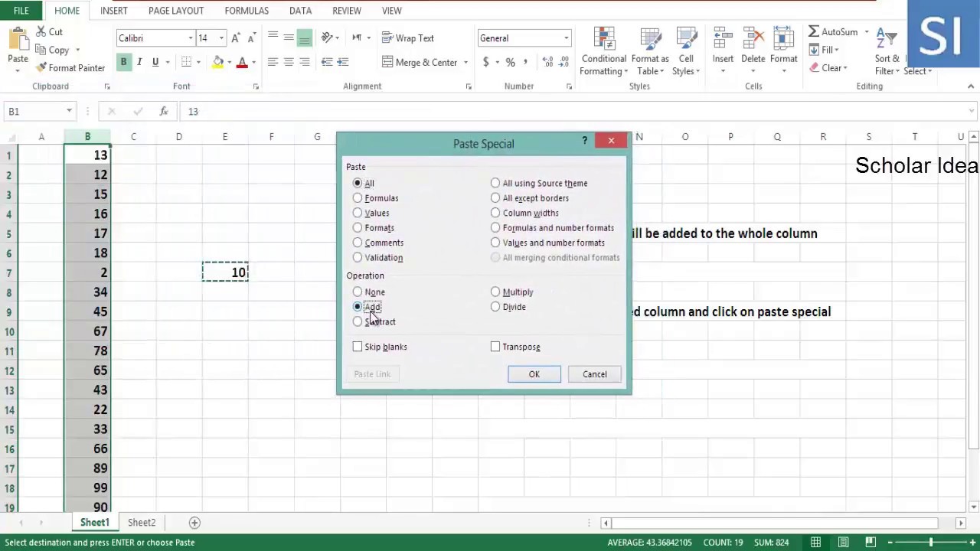Viewport: 980px width, 551px height.
Task: Open the Sheet2 worksheet tab
Action: point(142,523)
